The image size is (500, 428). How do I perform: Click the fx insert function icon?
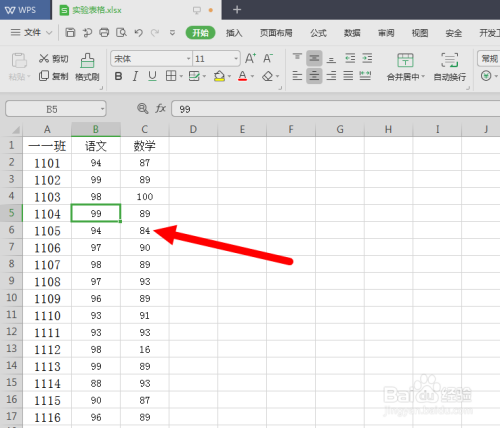tap(160, 108)
